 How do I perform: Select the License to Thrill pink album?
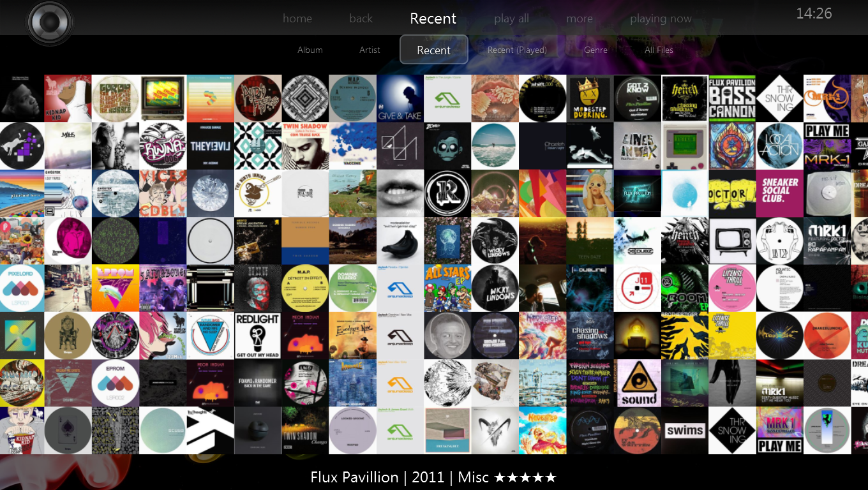(732, 288)
